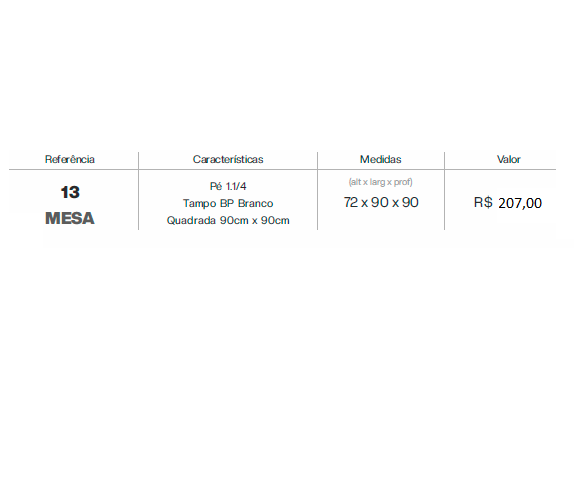Click Quadrada 90cm x 90cm text
This screenshot has width=574, height=482.
tap(228, 220)
